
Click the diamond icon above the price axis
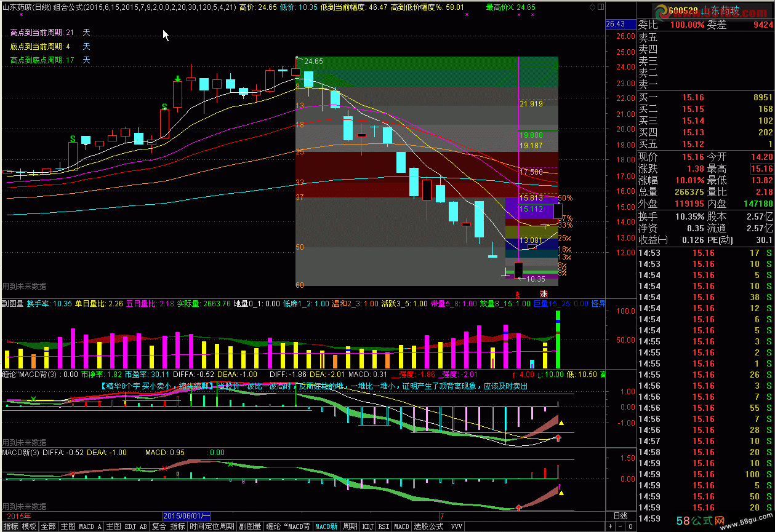tap(593, 7)
